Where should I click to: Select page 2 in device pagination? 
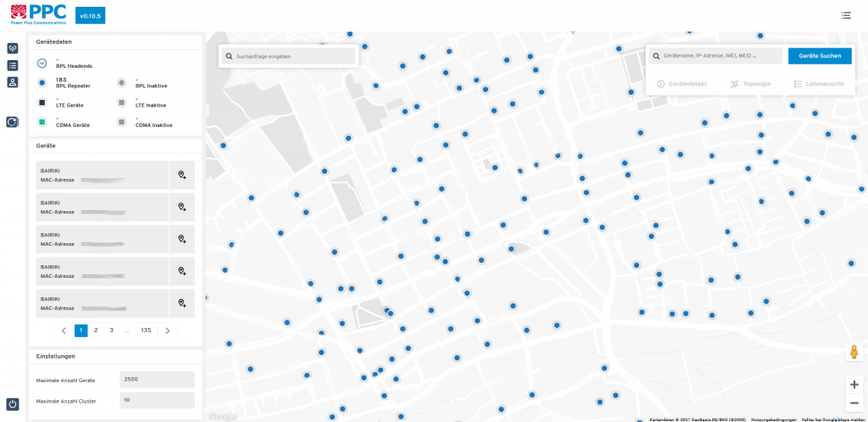pos(96,330)
